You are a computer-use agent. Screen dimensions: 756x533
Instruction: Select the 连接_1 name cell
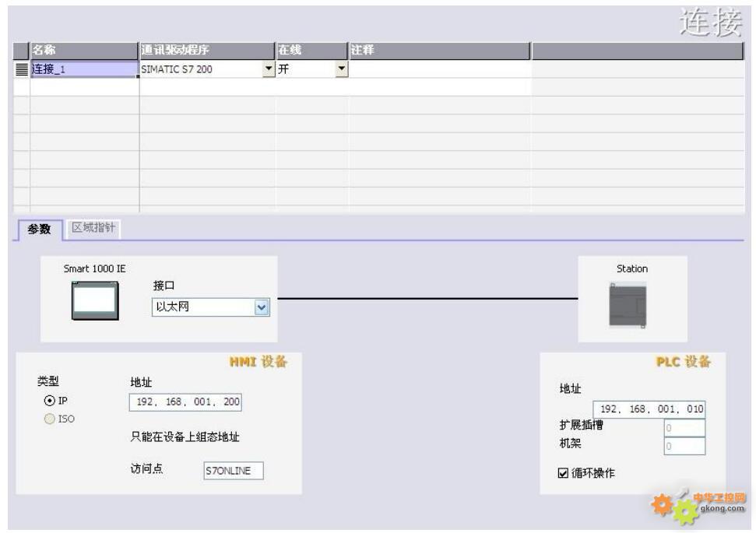(84, 69)
